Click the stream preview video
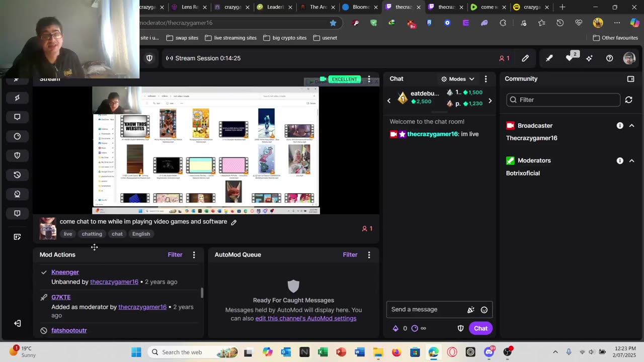Image resolution: width=644 pixels, height=362 pixels. point(206,150)
